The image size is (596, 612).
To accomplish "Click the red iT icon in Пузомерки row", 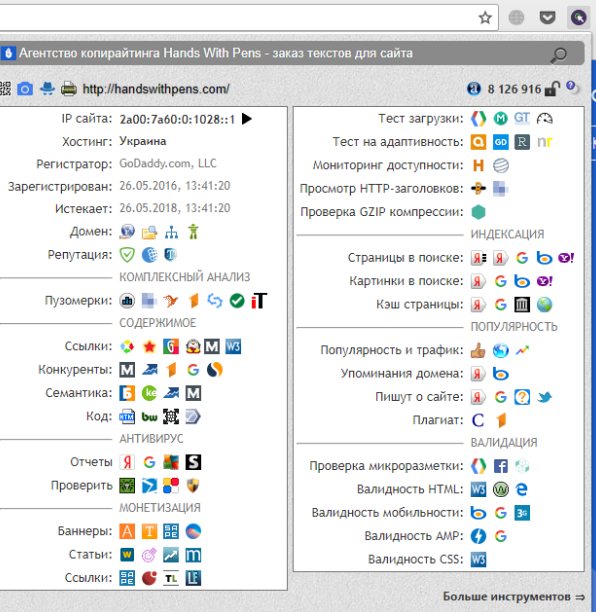I will click(x=259, y=301).
